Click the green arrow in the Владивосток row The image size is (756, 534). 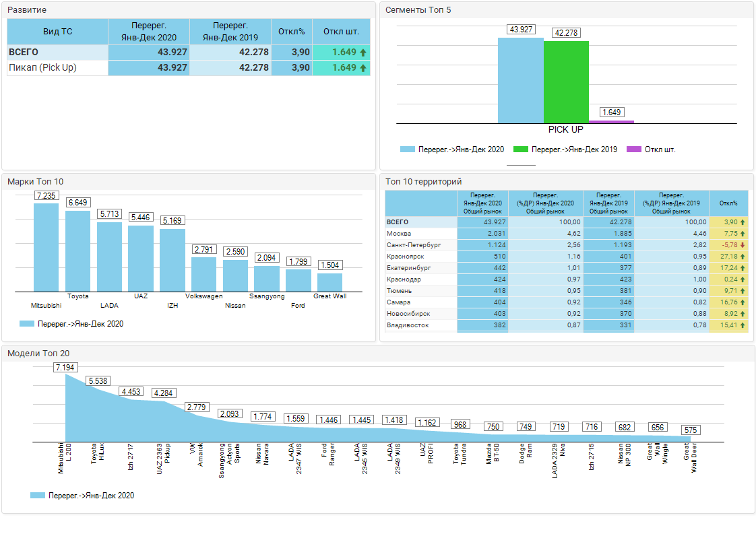click(743, 325)
